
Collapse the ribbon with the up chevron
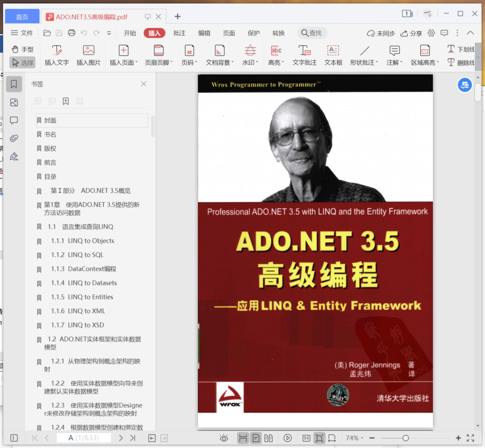click(470, 33)
